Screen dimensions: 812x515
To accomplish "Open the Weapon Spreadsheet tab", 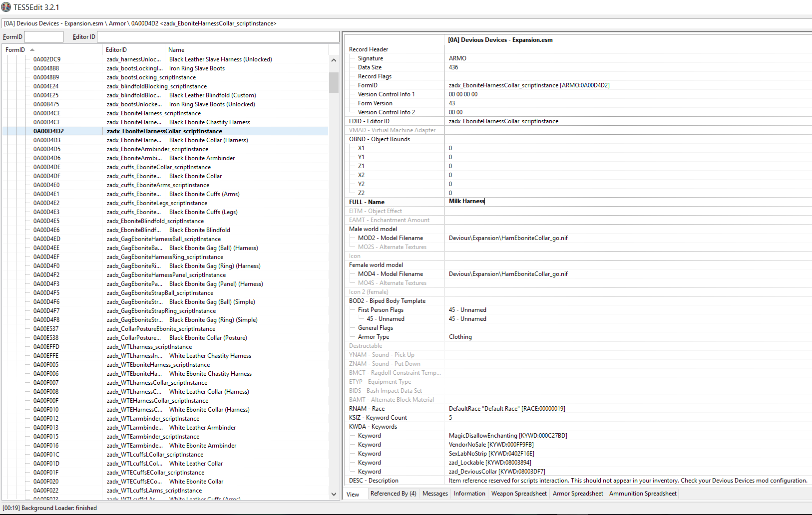I will [519, 494].
